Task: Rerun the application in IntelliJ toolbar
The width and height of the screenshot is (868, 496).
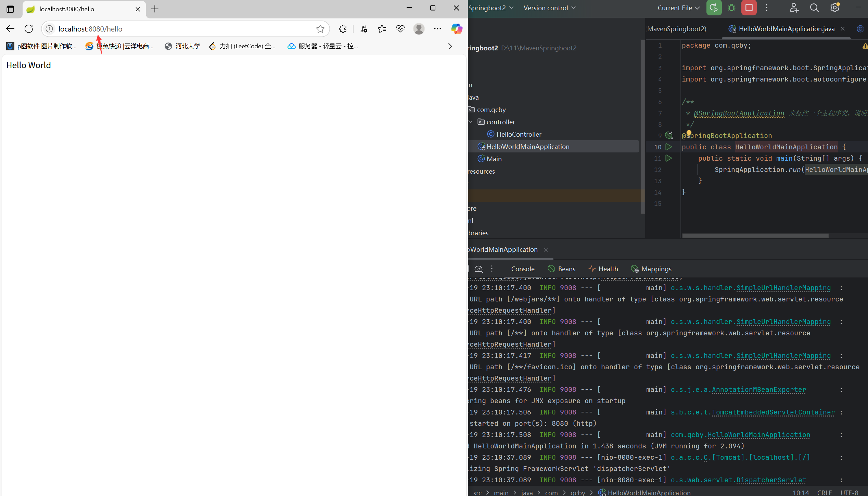Action: (714, 8)
